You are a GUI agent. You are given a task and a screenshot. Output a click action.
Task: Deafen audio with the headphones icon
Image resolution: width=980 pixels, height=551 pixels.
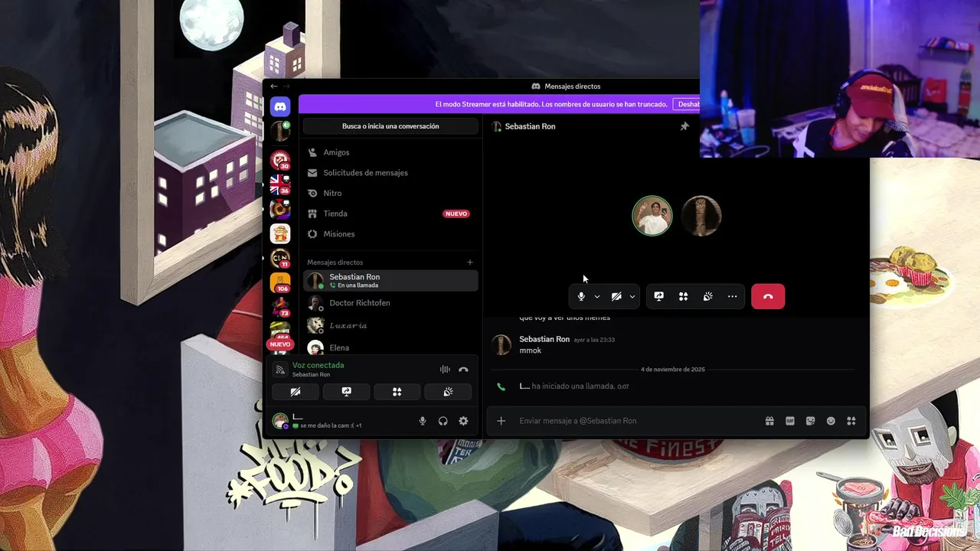point(443,421)
